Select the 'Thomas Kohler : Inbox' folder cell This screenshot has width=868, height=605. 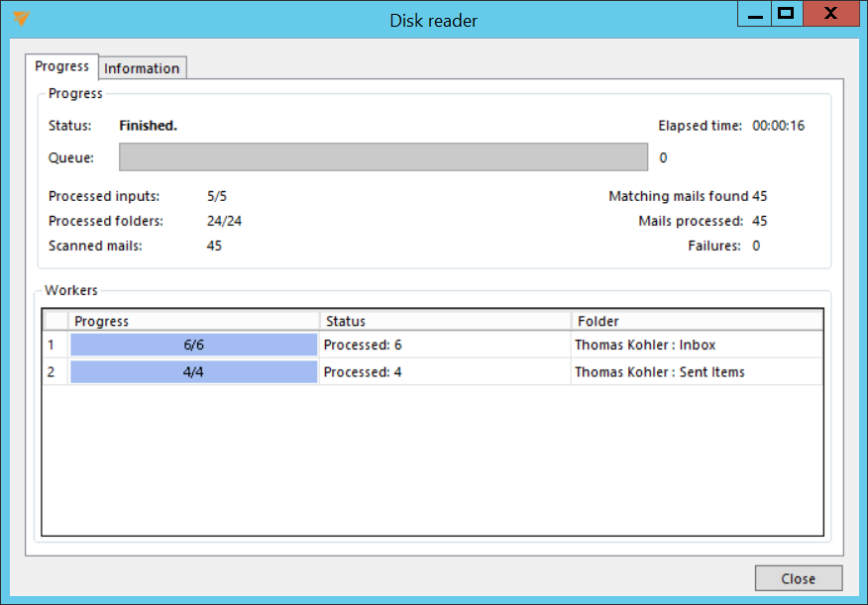pyautogui.click(x=697, y=345)
